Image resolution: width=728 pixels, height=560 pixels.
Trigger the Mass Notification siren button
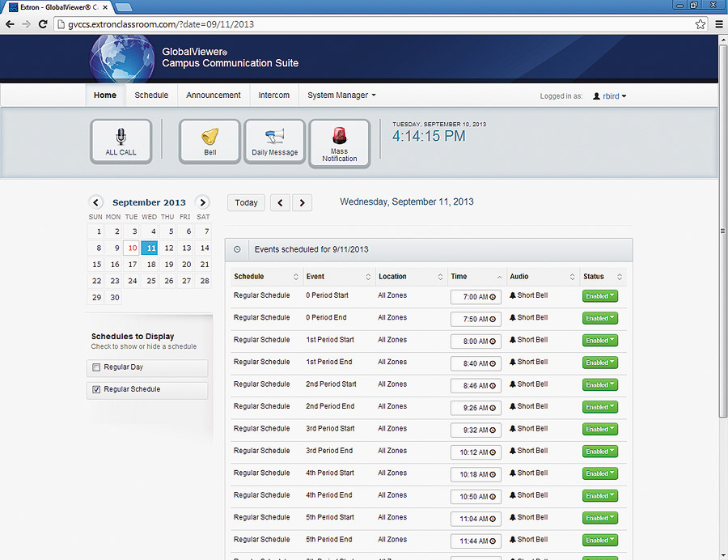[340, 143]
